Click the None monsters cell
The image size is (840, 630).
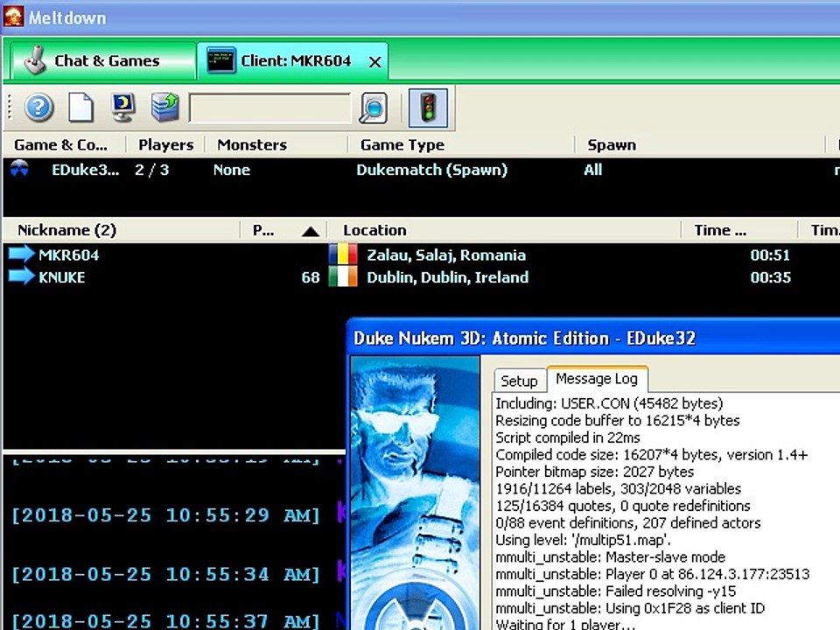pos(231,170)
